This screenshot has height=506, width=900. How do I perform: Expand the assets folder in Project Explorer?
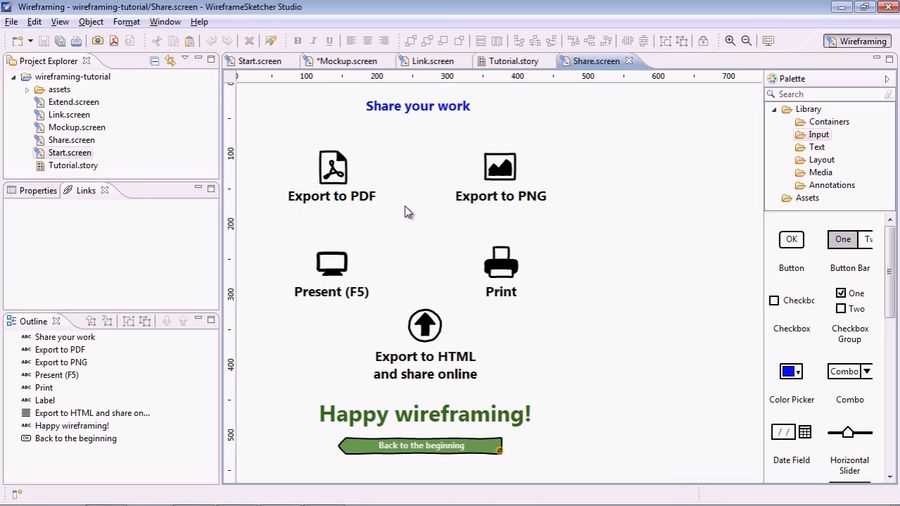26,90
